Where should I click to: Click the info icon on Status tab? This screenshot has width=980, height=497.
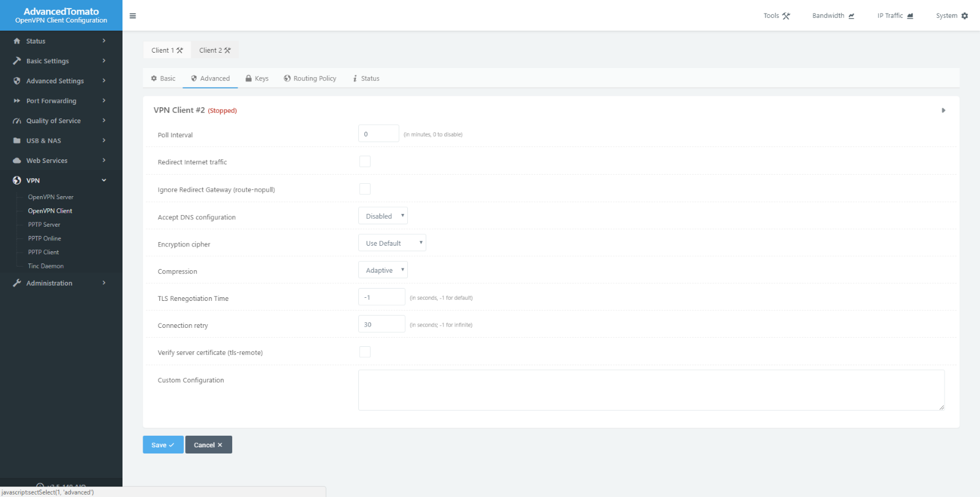[355, 78]
